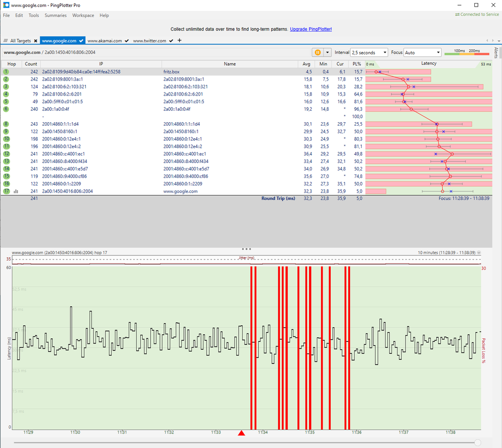This screenshot has height=448, width=502.
Task: Open the Tools menu
Action: click(x=33, y=15)
